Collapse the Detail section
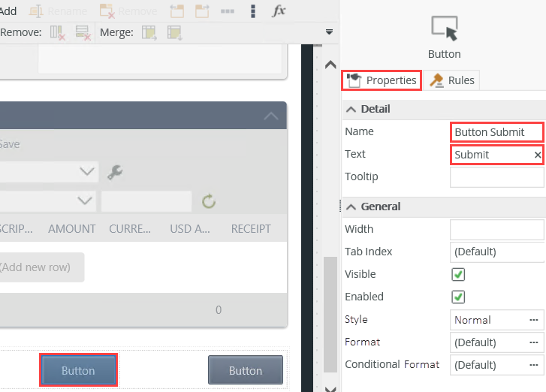The image size is (546, 392). click(x=351, y=110)
